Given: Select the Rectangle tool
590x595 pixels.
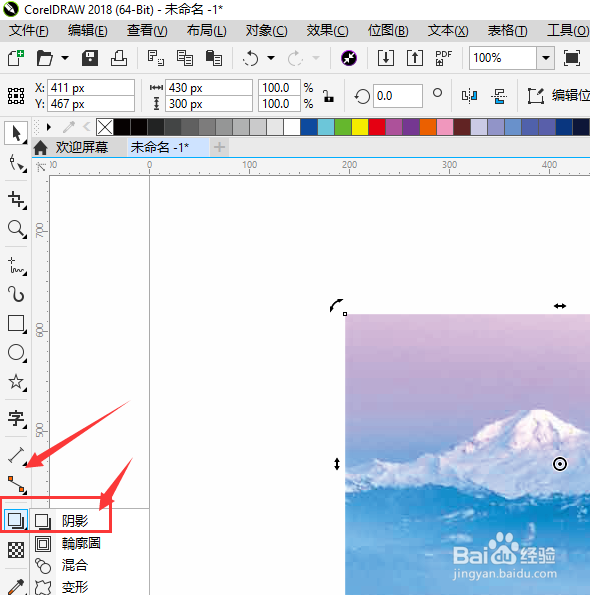Looking at the screenshot, I should (16, 324).
